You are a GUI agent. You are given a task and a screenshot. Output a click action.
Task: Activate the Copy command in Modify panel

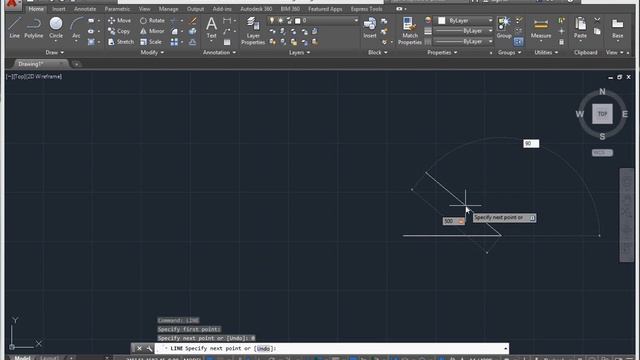pyautogui.click(x=119, y=31)
